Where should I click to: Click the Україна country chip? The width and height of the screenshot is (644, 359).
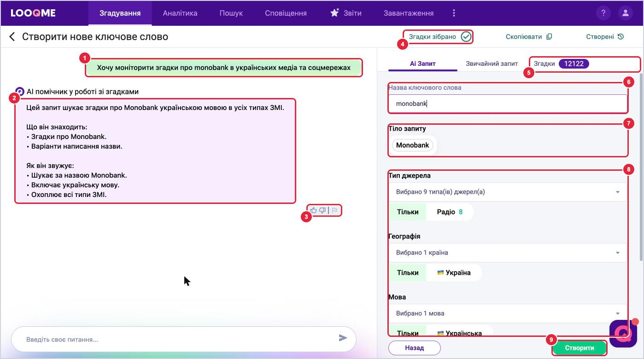pyautogui.click(x=454, y=272)
